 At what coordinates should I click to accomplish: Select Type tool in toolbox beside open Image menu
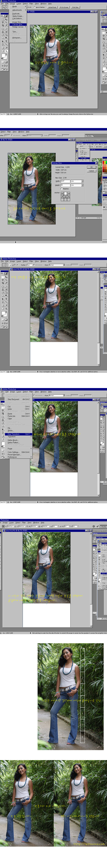(x=6, y=41)
